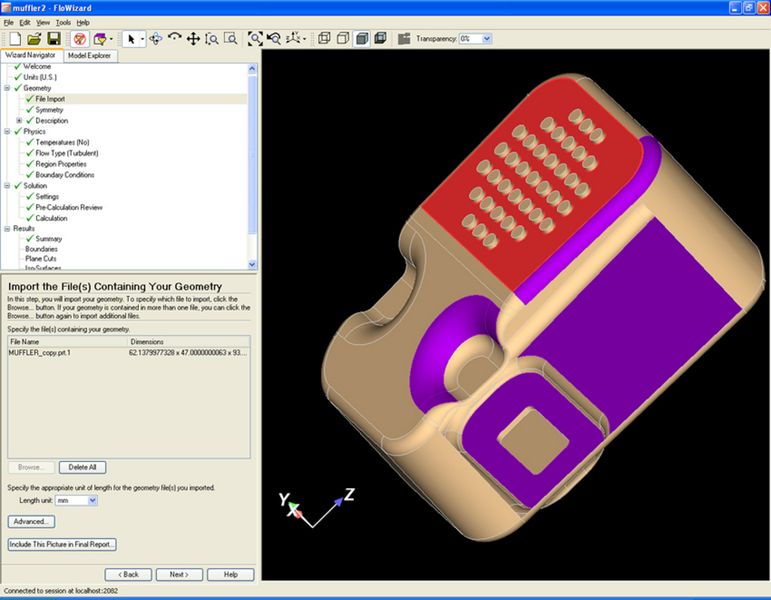Click Include This Picture in Final Report
This screenshot has height=600, width=771.
(x=62, y=544)
